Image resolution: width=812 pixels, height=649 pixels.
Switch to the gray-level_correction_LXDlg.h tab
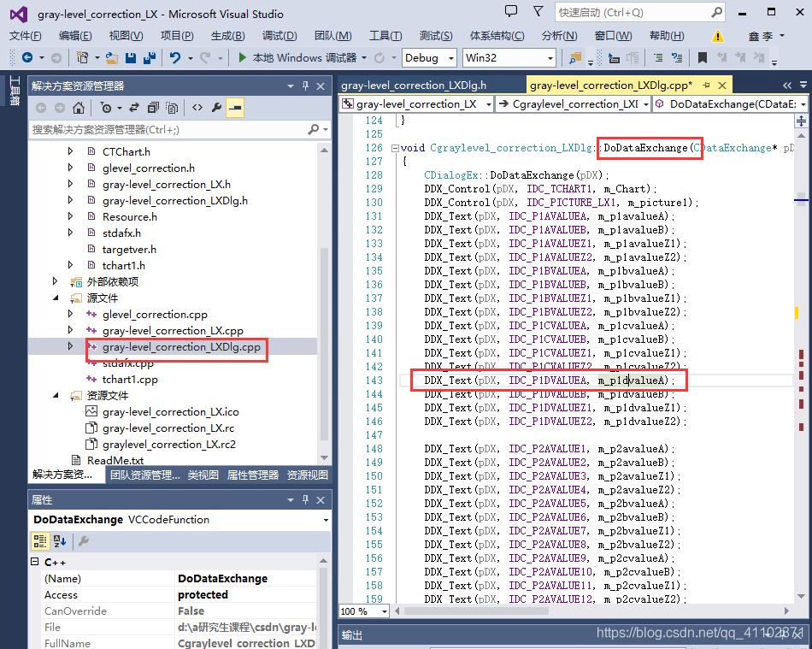(x=414, y=85)
